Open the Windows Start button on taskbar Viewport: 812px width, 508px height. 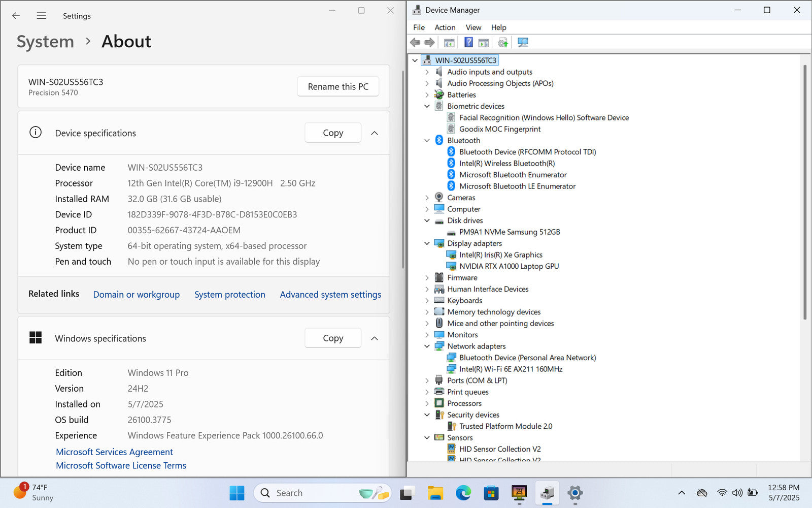237,493
